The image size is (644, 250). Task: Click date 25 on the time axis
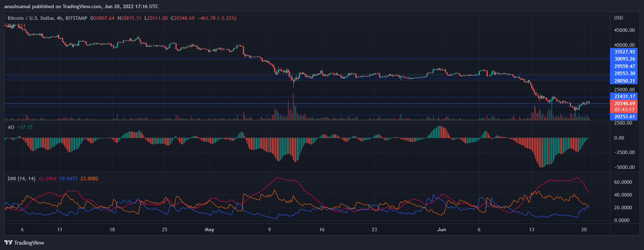pyautogui.click(x=165, y=229)
